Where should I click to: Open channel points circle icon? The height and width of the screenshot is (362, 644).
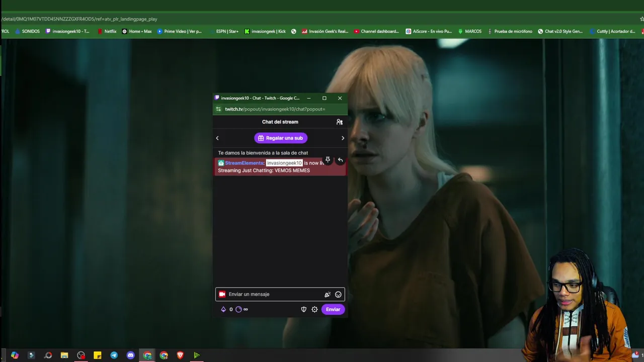coord(238,309)
